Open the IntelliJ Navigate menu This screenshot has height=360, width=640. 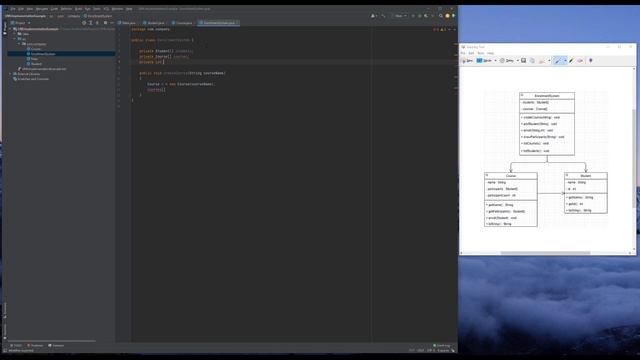click(x=42, y=9)
